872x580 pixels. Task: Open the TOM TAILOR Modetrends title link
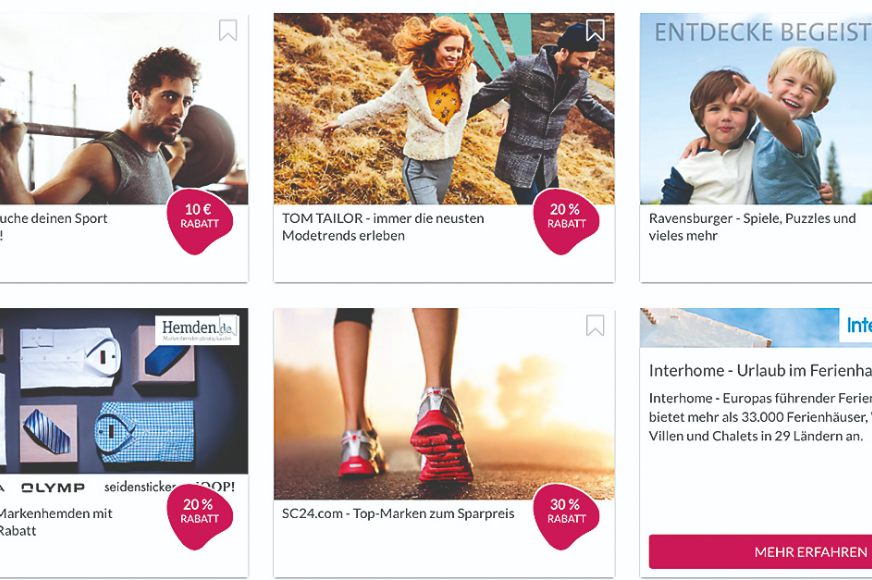point(383,227)
